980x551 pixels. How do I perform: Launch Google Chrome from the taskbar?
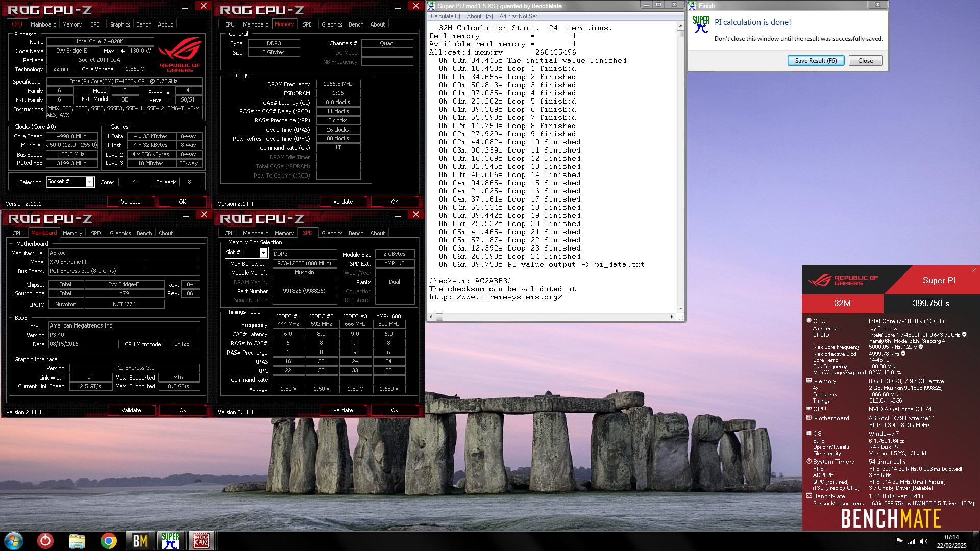click(108, 541)
